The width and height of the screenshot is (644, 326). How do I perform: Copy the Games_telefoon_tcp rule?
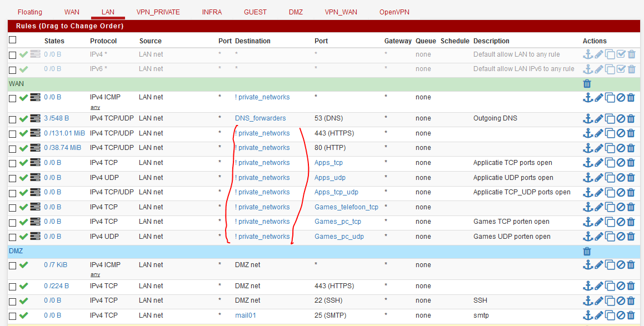610,207
